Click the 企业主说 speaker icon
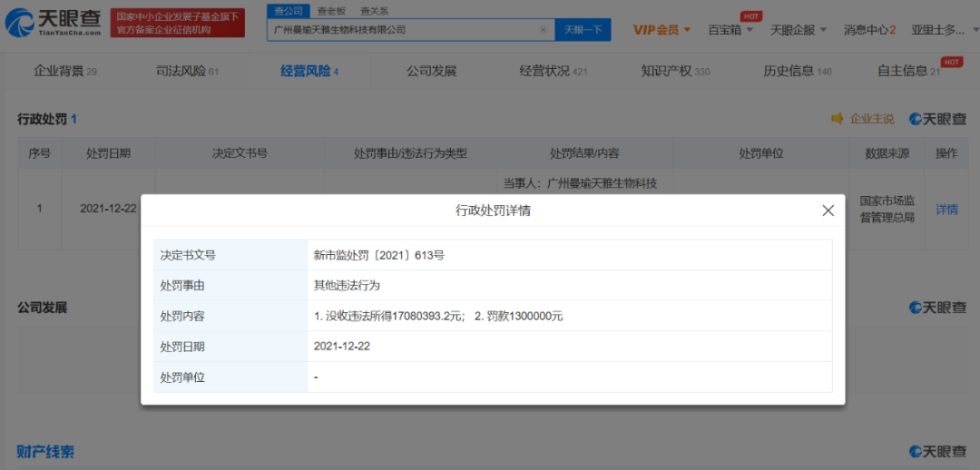Image resolution: width=980 pixels, height=470 pixels. click(x=837, y=119)
